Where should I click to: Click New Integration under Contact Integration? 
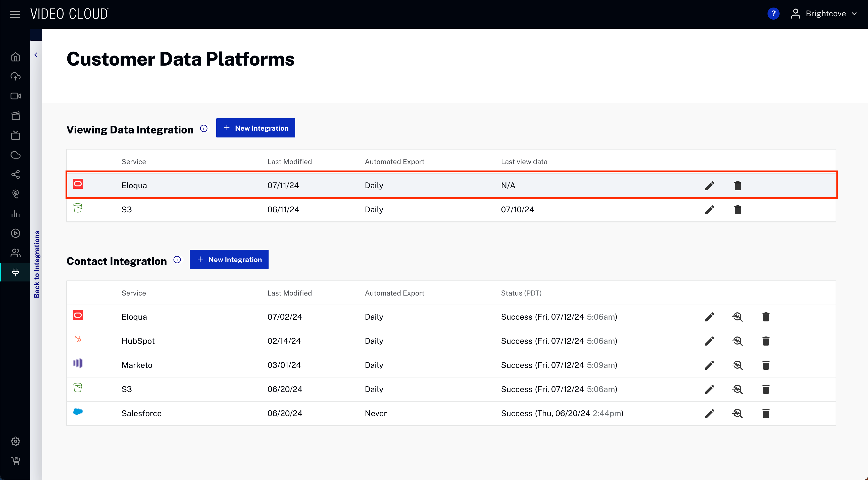(229, 260)
